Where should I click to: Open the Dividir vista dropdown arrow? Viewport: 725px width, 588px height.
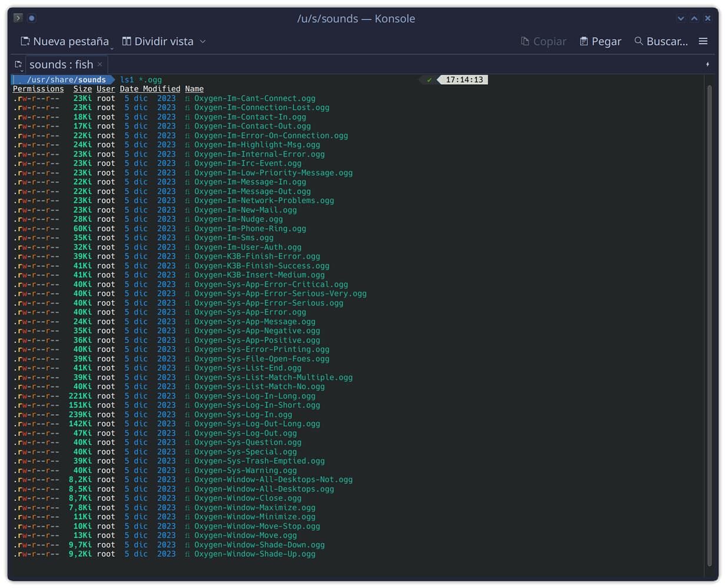(x=203, y=41)
